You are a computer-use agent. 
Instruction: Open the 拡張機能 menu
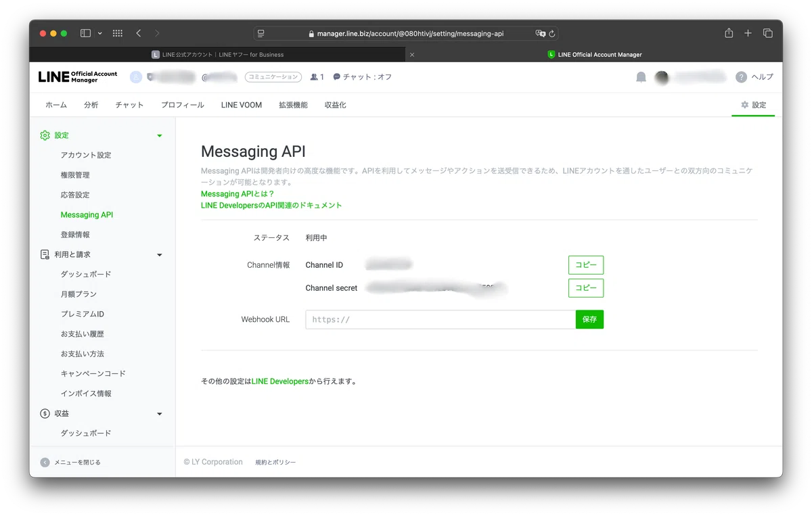point(293,105)
